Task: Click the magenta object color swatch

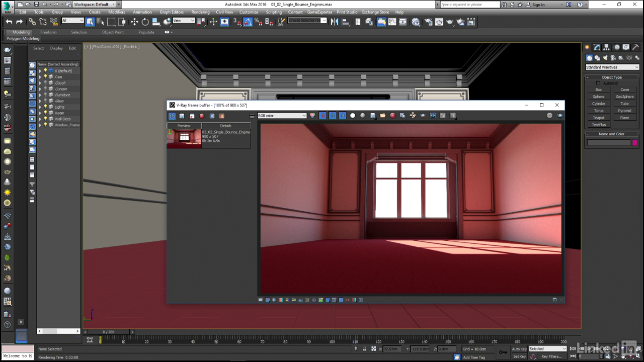Action: (635, 143)
